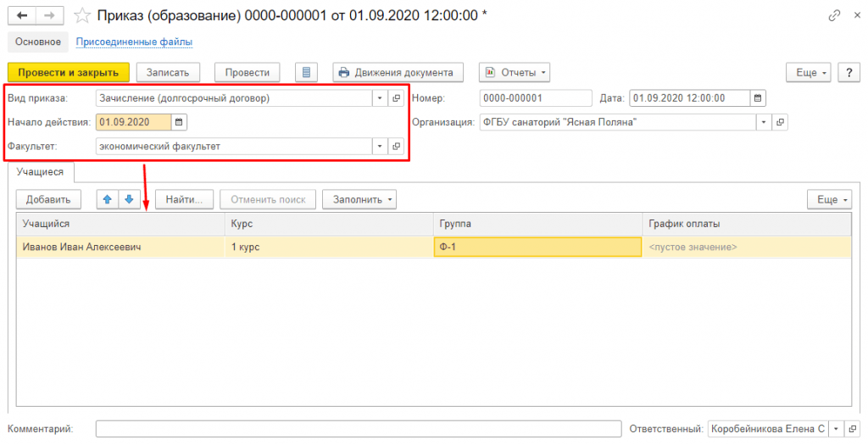
Task: Expand the Факультет dropdown list
Action: click(379, 147)
